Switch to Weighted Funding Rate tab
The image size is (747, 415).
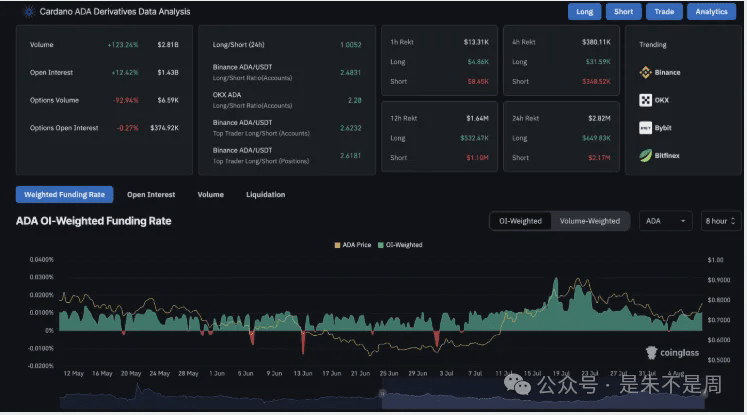click(64, 194)
